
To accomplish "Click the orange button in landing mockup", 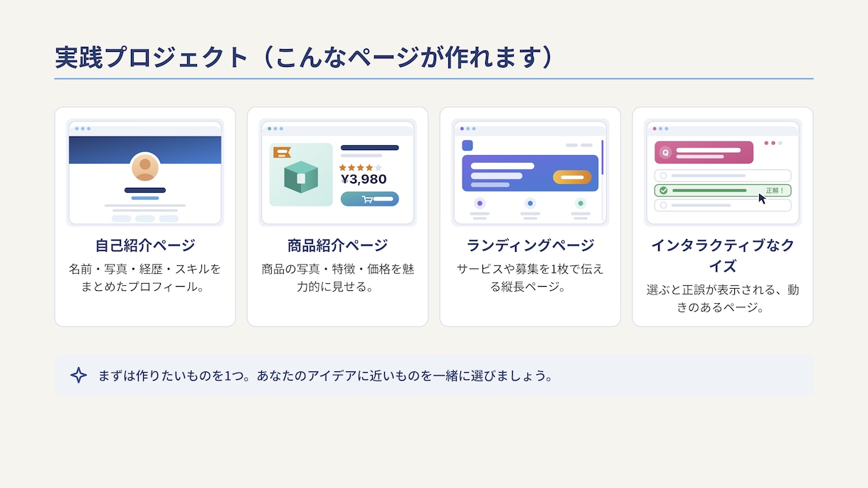I will point(572,177).
